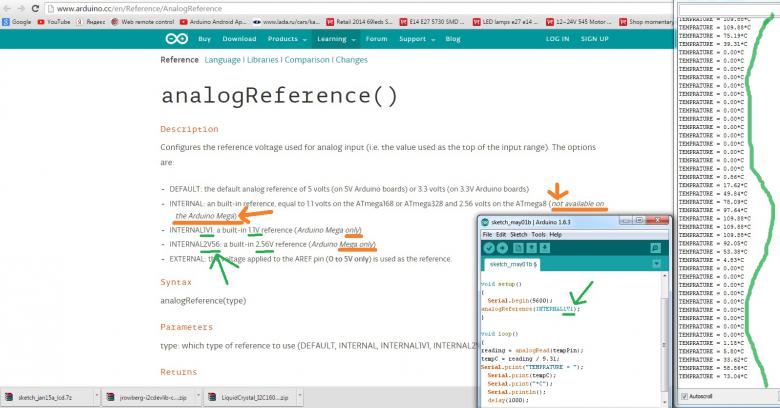Open the YouTube bookmark
This screenshot has height=408, width=780.
click(54, 22)
